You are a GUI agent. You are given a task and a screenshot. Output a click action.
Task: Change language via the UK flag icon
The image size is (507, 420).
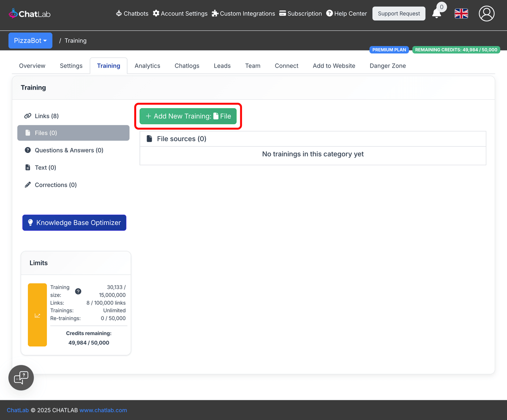point(461,14)
